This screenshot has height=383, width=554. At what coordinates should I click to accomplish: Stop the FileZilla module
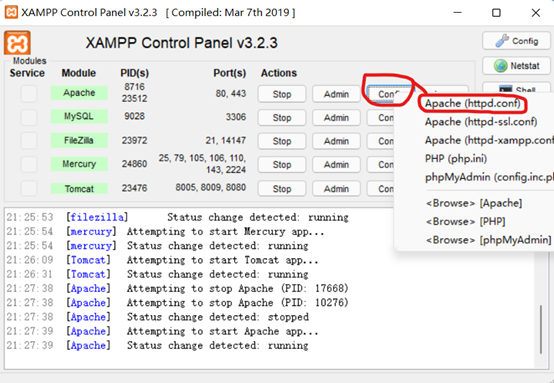coord(282,141)
